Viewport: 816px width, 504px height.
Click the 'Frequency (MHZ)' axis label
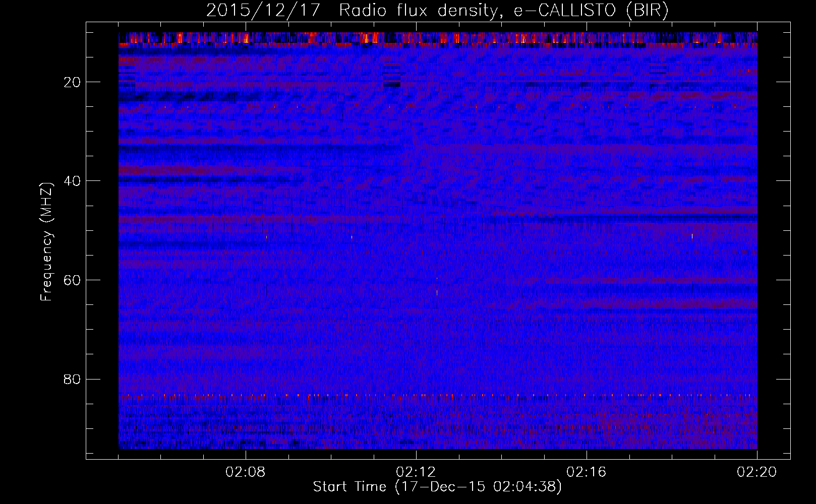tap(46, 242)
